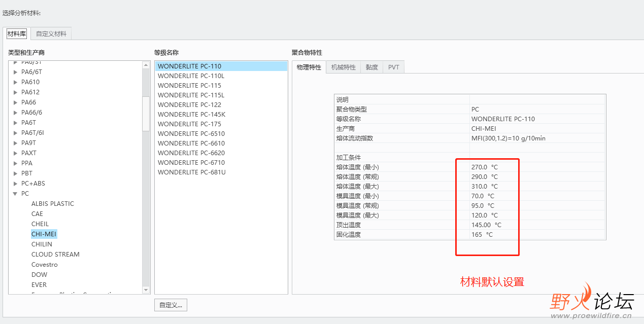Select grade WONDERLITE PC-6710

[x=221, y=163]
